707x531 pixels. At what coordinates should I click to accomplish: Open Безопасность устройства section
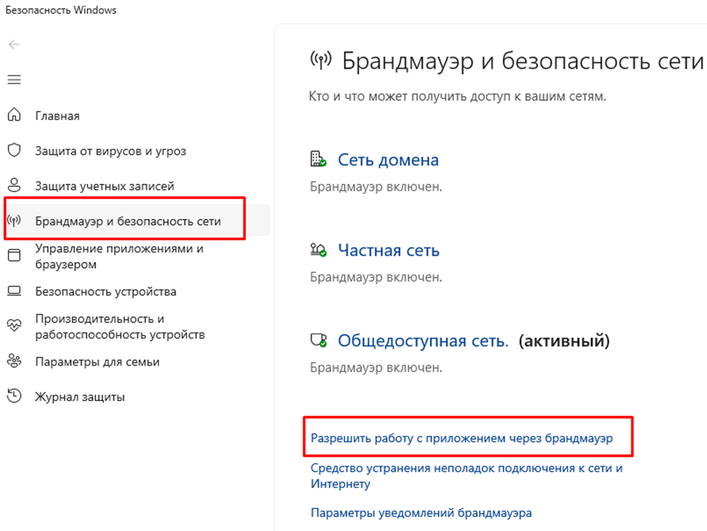pos(106,292)
